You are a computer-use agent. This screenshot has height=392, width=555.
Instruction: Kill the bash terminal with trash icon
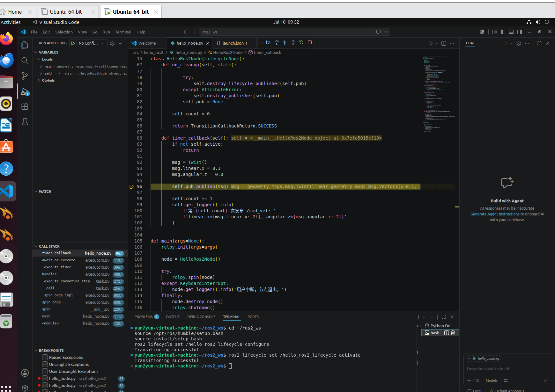click(x=453, y=333)
